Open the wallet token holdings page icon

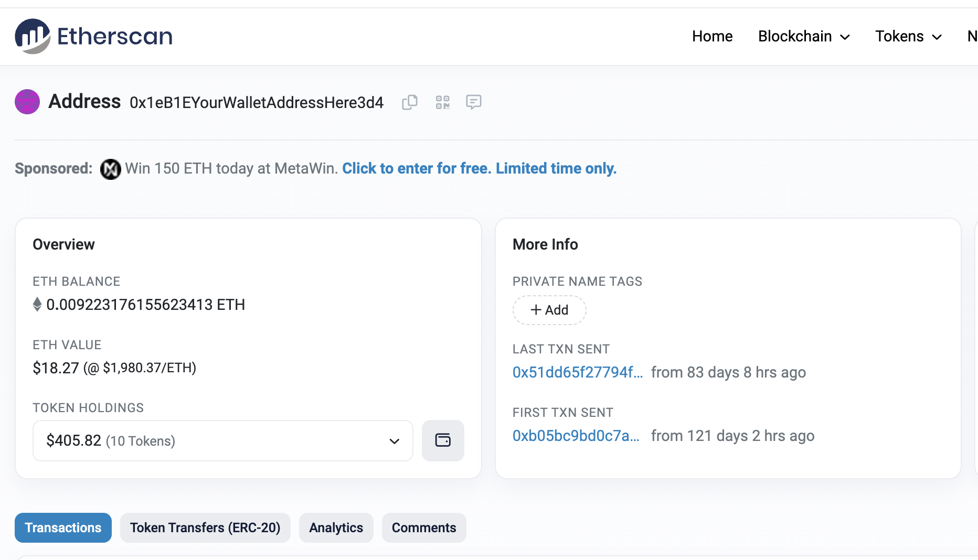(x=443, y=440)
